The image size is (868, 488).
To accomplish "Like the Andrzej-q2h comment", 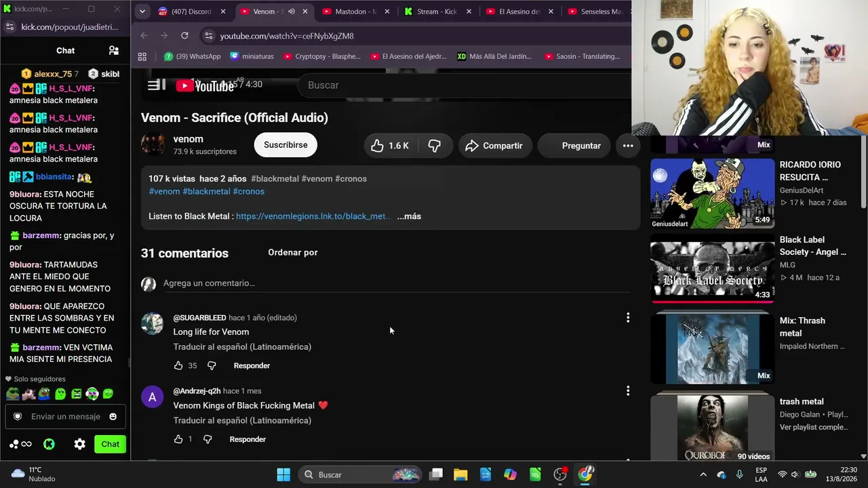I will pos(178,439).
